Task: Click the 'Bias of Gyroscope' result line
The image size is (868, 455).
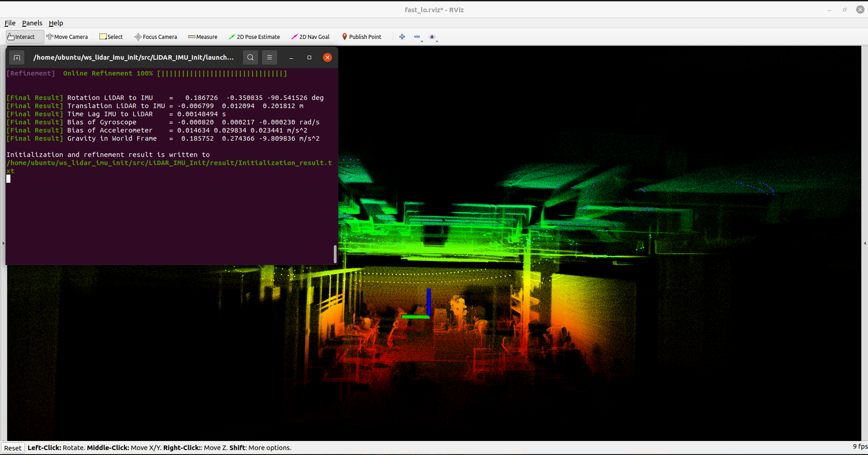Action: coord(163,122)
